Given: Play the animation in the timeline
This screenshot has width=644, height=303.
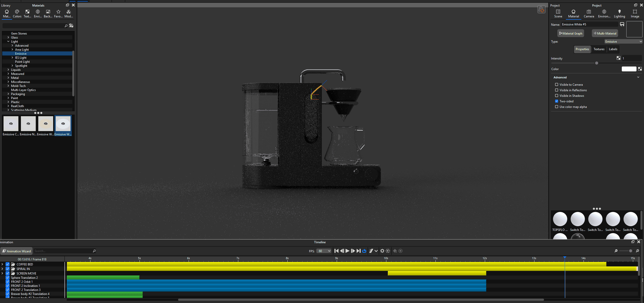Looking at the screenshot, I should pos(347,251).
